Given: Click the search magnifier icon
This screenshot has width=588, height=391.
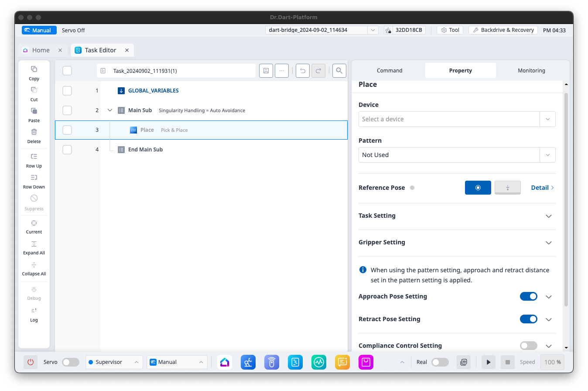Looking at the screenshot, I should pos(339,71).
